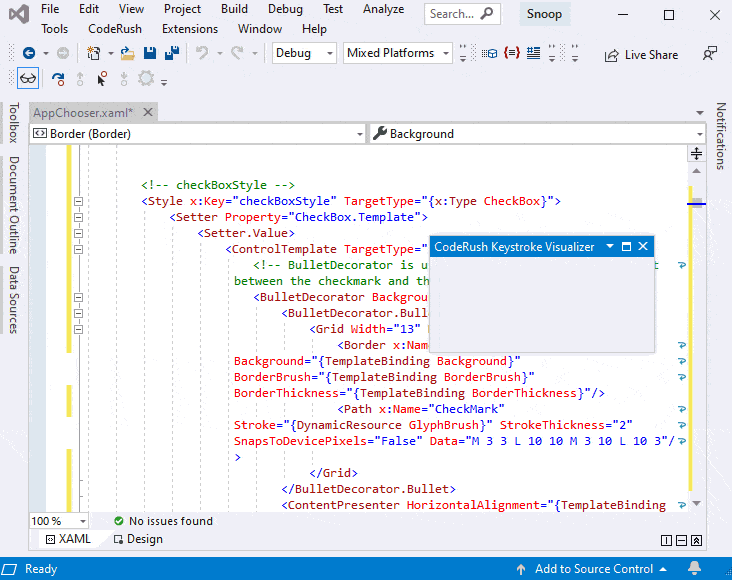Switch to the XAML view tab
This screenshot has height=580, width=732.
(x=68, y=539)
